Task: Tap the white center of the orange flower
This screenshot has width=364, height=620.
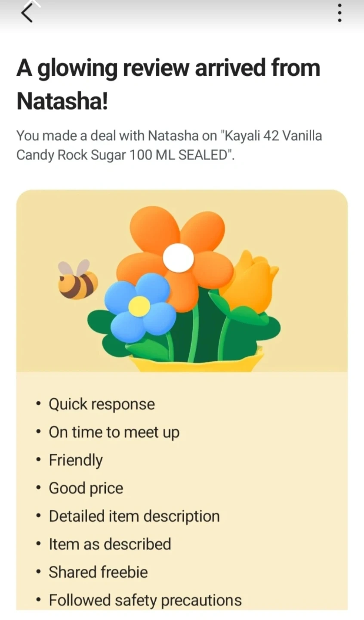Action: click(x=178, y=257)
